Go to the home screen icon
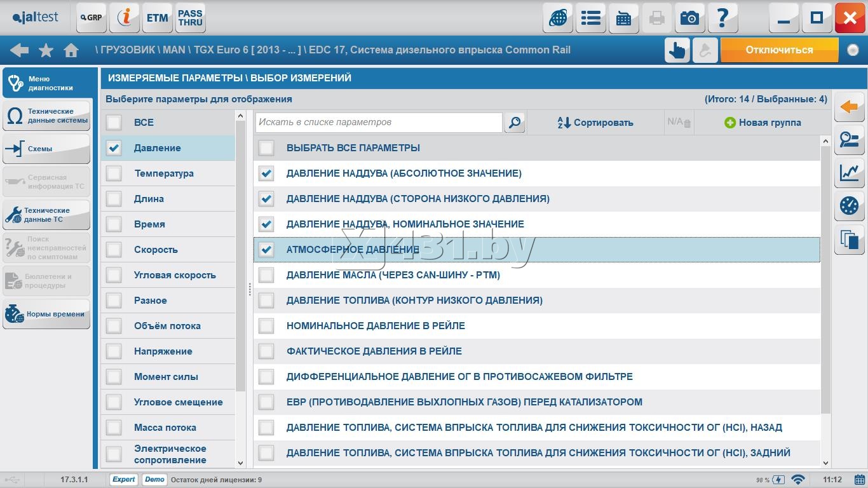The height and width of the screenshot is (488, 868). tap(71, 50)
